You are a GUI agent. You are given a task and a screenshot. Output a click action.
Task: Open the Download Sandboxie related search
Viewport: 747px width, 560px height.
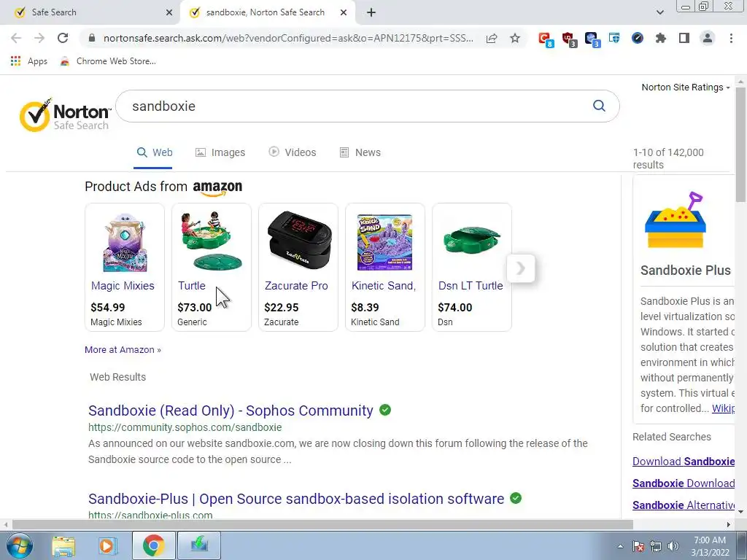683,462
